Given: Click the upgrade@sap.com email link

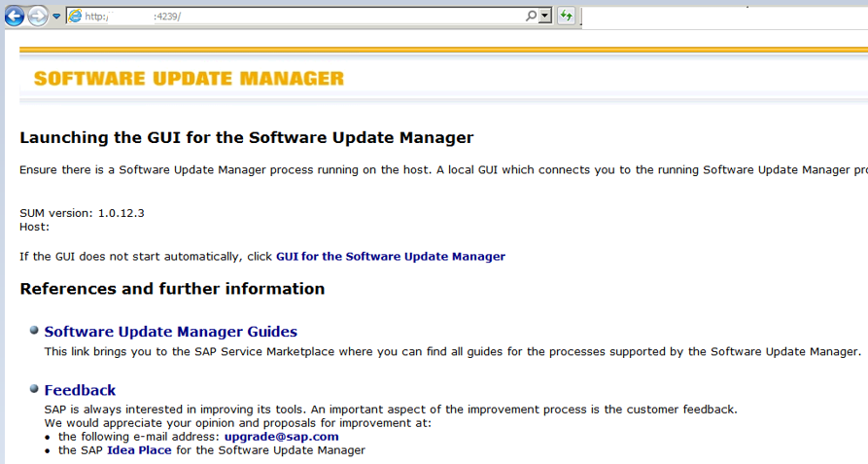Looking at the screenshot, I should (281, 437).
